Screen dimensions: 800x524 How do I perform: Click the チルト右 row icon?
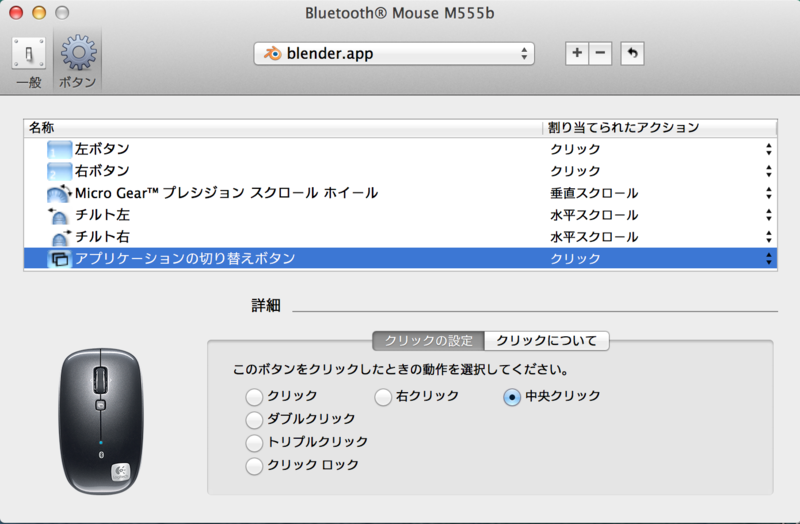point(60,237)
